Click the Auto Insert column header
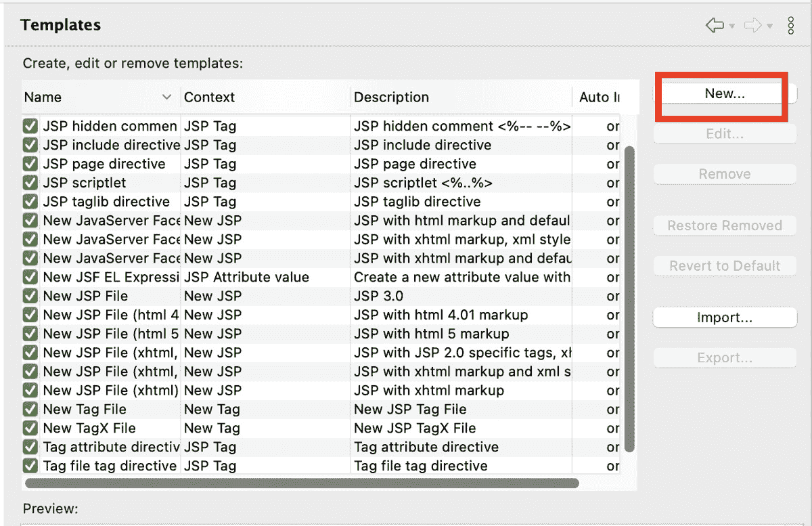 pos(598,97)
